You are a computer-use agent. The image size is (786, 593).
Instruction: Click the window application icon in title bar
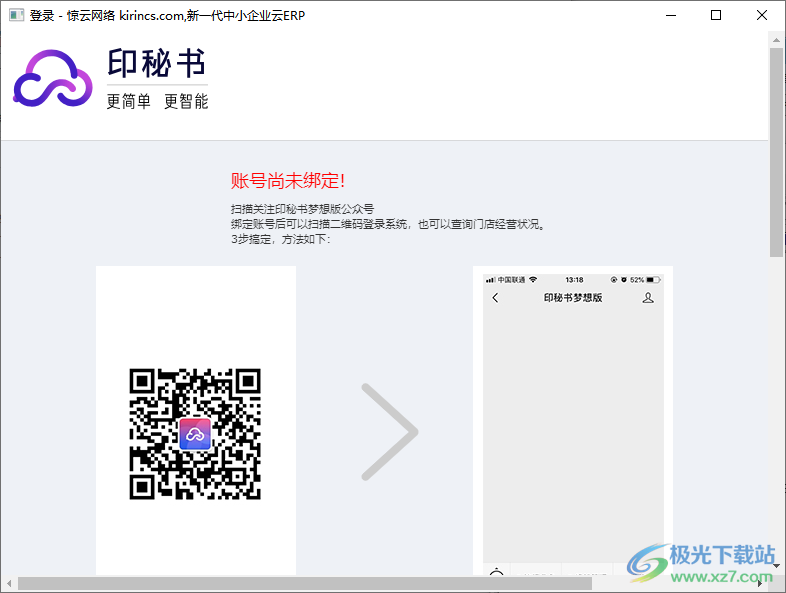click(x=16, y=15)
